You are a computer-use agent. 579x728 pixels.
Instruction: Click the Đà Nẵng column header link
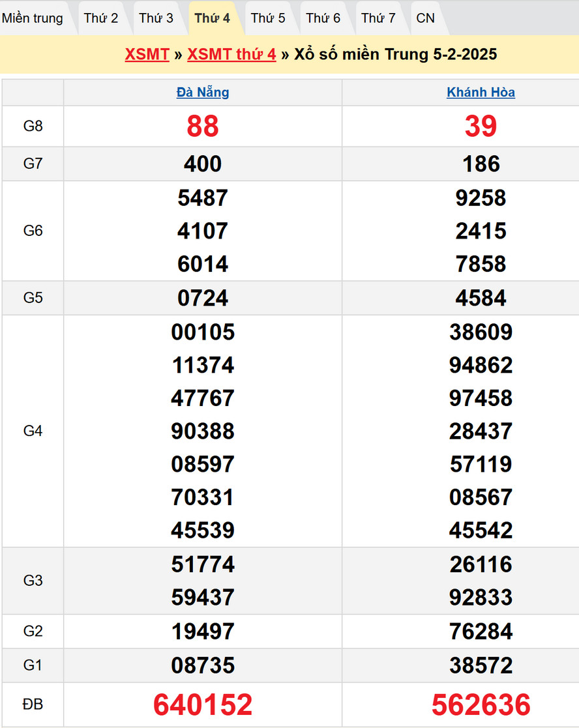(x=203, y=93)
